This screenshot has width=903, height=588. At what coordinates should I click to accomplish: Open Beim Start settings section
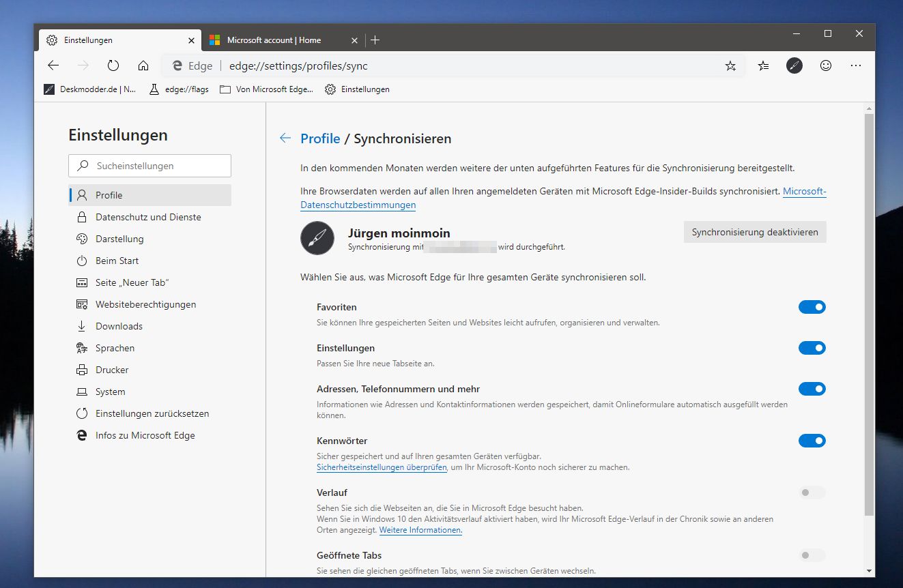click(150, 261)
